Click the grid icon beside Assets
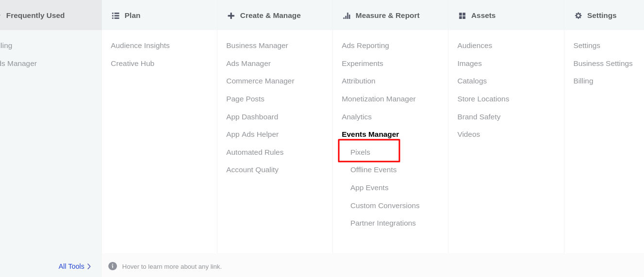 pos(462,16)
